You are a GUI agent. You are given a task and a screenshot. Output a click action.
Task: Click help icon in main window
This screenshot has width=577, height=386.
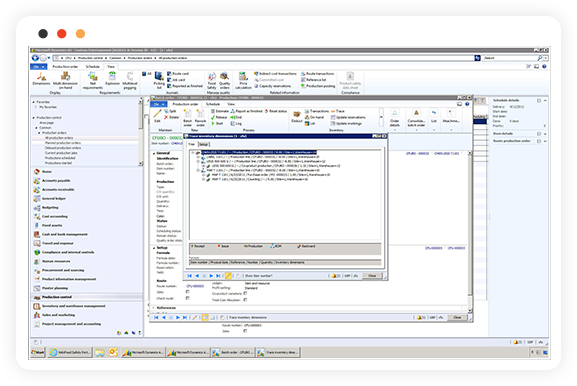(x=544, y=67)
